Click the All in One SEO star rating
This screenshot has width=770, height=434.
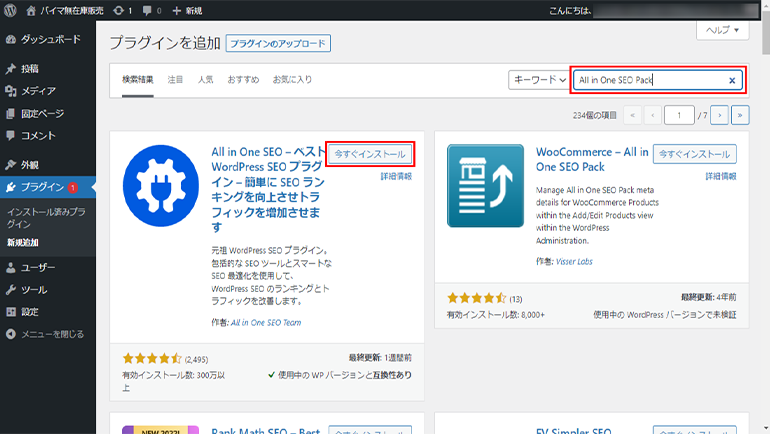click(152, 359)
